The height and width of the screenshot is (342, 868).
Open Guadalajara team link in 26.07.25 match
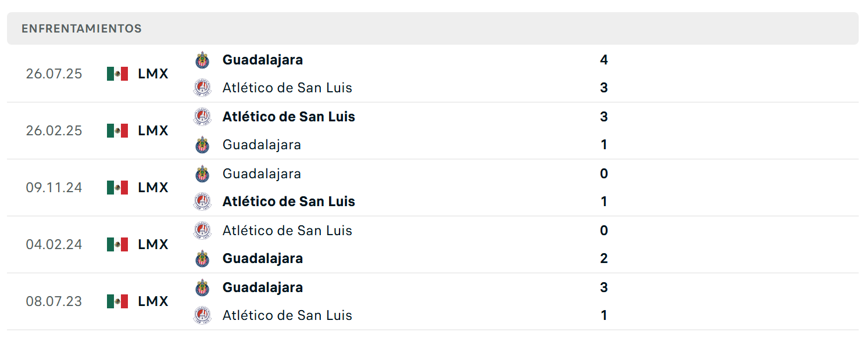pyautogui.click(x=262, y=60)
